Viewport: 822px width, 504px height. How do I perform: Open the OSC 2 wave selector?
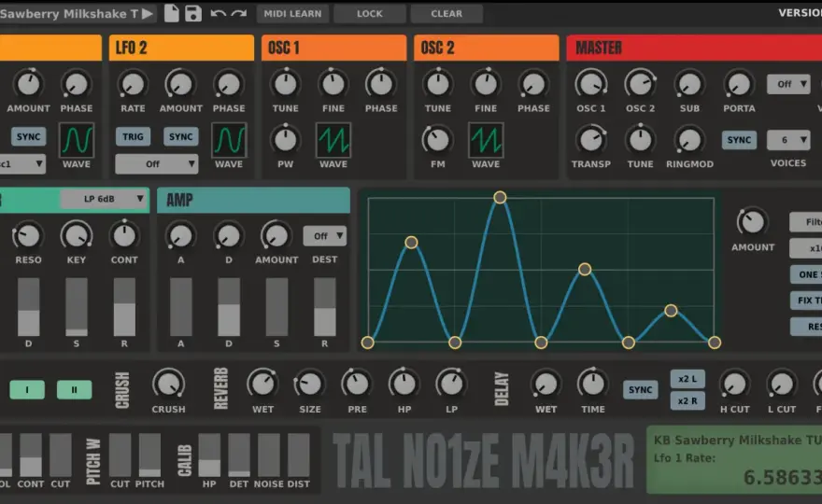(x=486, y=140)
